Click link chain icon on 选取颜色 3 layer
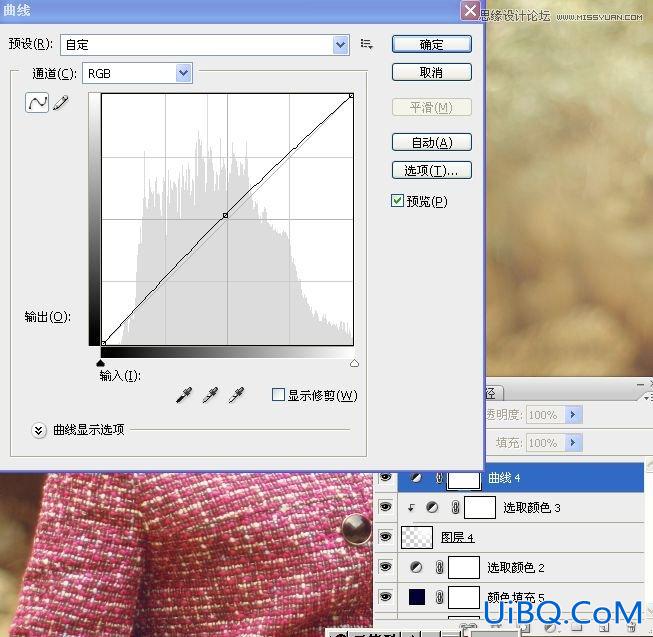Screen dimensions: 653x637 pos(456,507)
